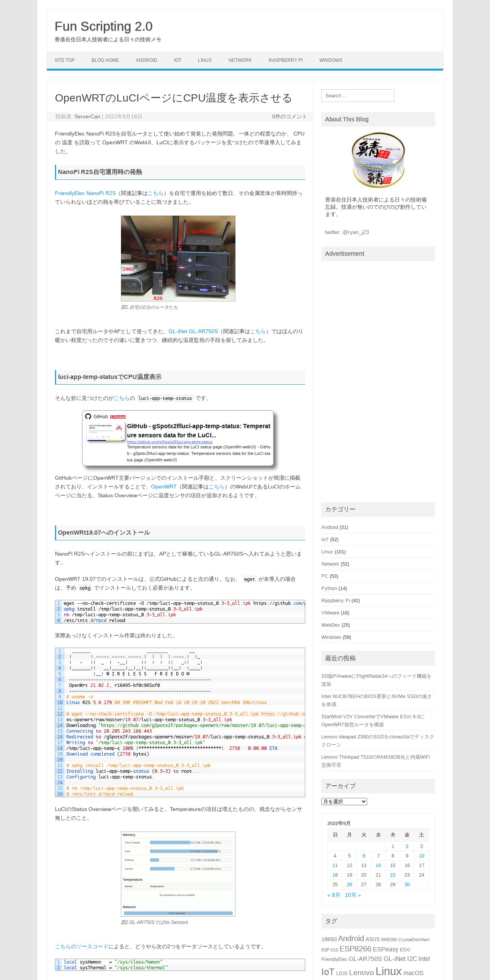Go to SITE TOP in navigation
490x980 pixels.
[x=64, y=60]
